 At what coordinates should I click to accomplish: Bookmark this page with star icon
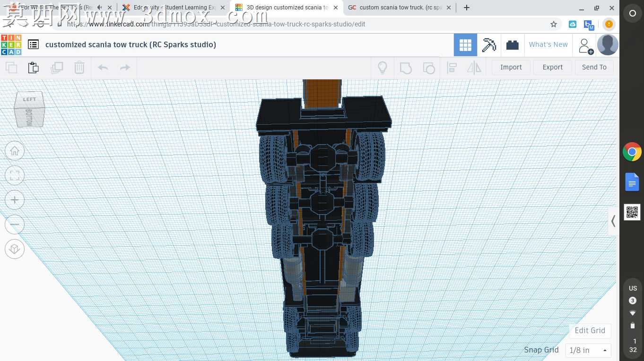(554, 24)
